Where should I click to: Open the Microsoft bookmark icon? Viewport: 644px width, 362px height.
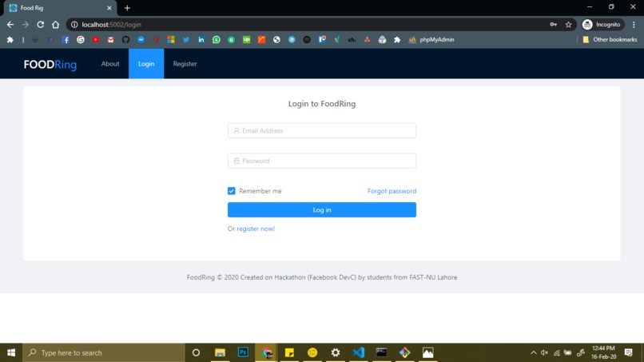(171, 40)
